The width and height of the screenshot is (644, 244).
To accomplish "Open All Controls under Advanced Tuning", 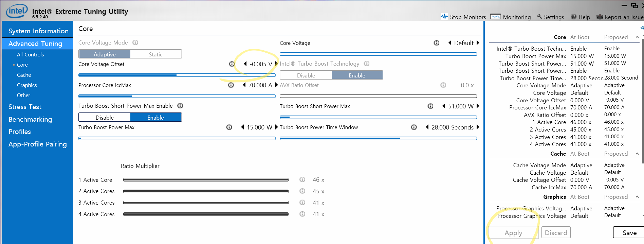I will [x=30, y=54].
